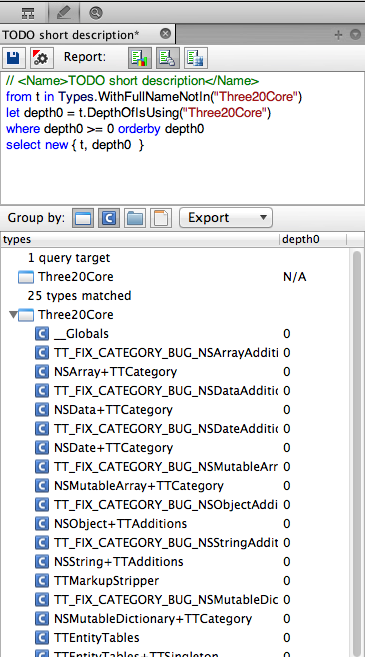
Task: Select NSArray+TTCategory row
Action: [176, 372]
